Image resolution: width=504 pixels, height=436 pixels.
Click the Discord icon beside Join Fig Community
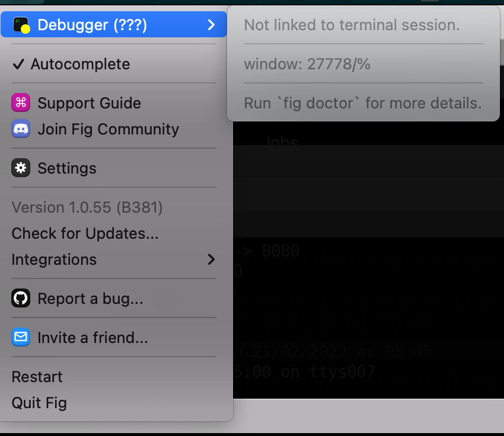20,129
